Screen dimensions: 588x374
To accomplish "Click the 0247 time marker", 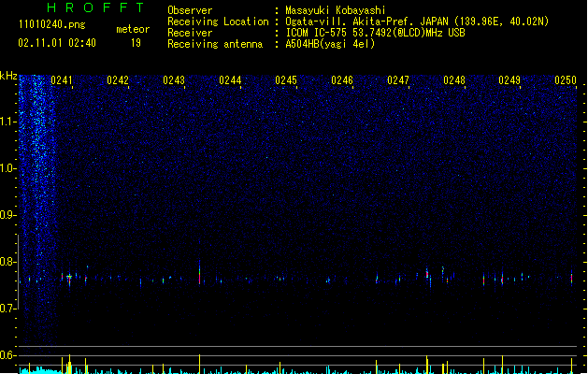I will tap(398, 80).
